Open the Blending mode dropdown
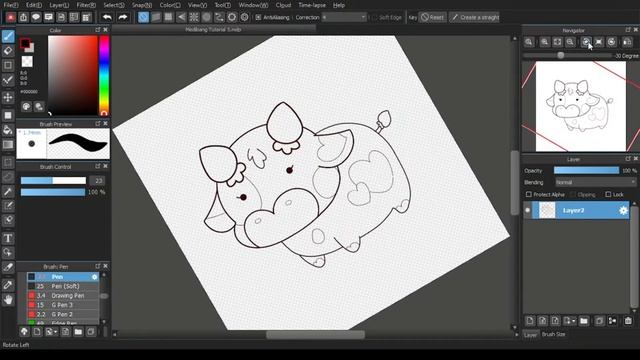Viewport: 640px width, 360px height. (x=596, y=182)
